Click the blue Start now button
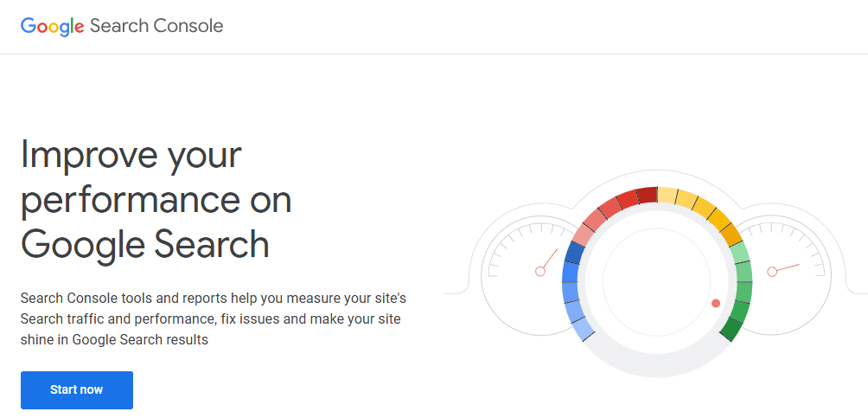This screenshot has height=418, width=868. (77, 389)
